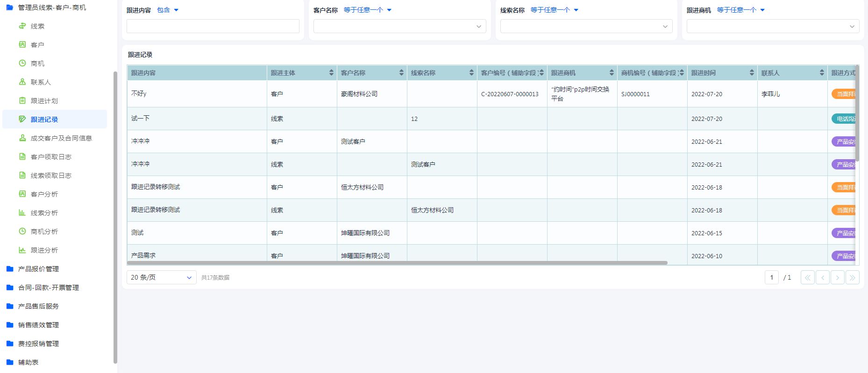Click the 客户分析 icon
868x373 pixels.
click(x=22, y=194)
